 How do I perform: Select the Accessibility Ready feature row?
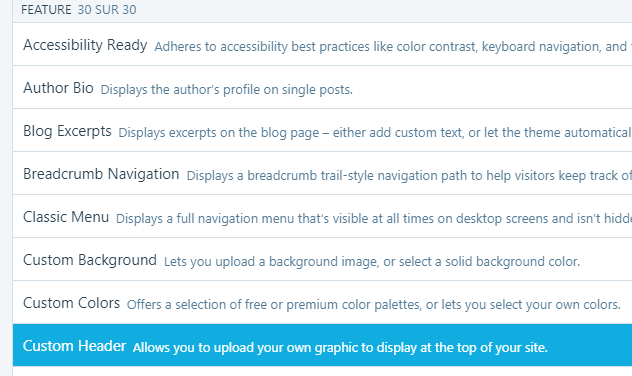point(322,44)
